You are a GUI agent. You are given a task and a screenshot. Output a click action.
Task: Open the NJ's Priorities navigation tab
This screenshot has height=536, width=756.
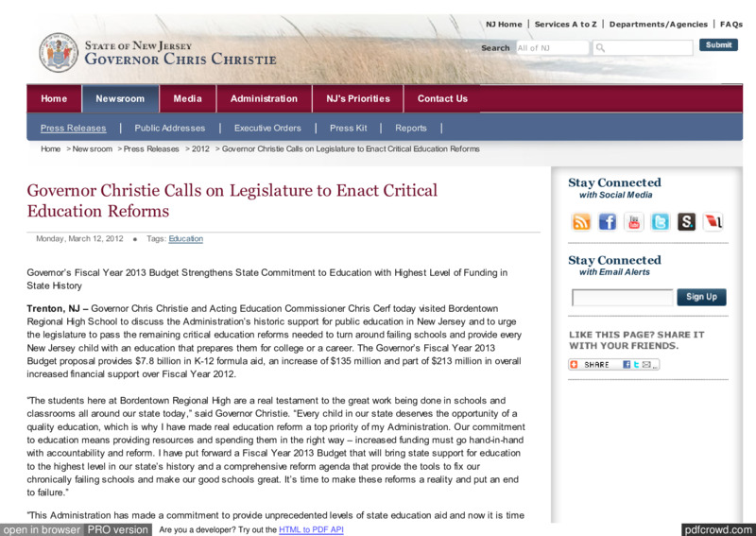click(358, 98)
